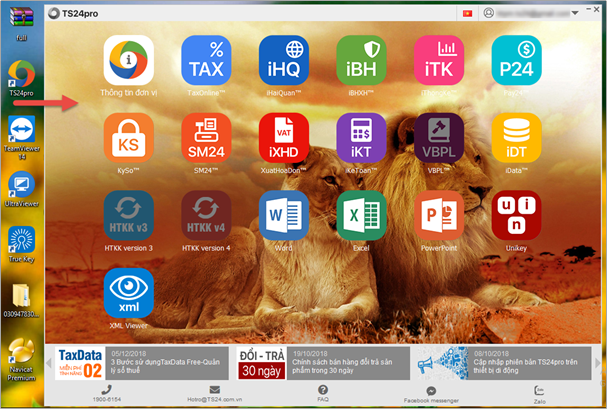Screen dimensions: 607x409
Task: Open the Word shortcut
Action: click(x=284, y=216)
